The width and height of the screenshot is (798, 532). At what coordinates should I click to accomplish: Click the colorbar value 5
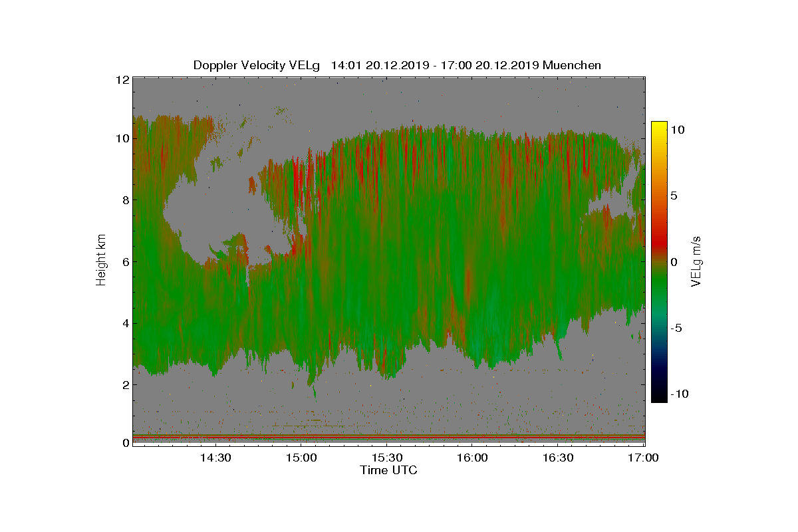point(674,196)
